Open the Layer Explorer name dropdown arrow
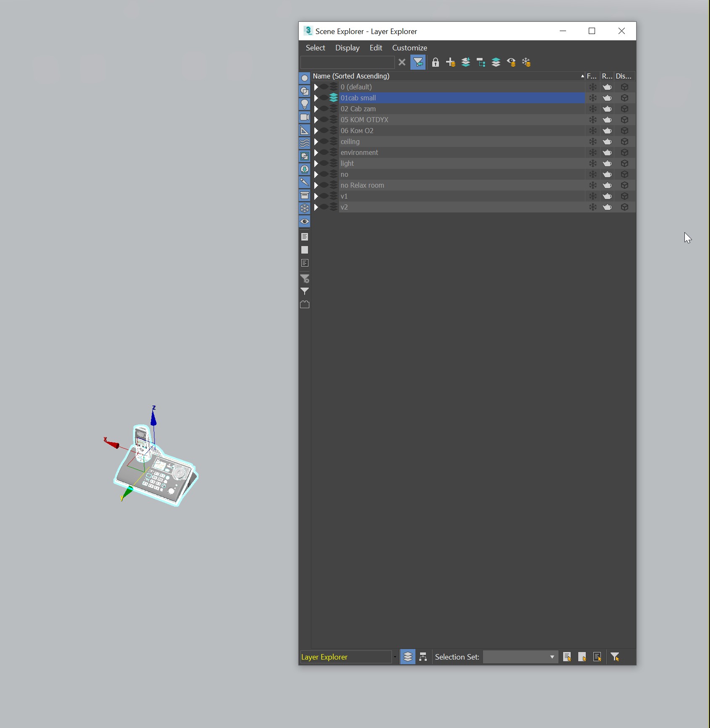This screenshot has width=710, height=728. point(395,657)
